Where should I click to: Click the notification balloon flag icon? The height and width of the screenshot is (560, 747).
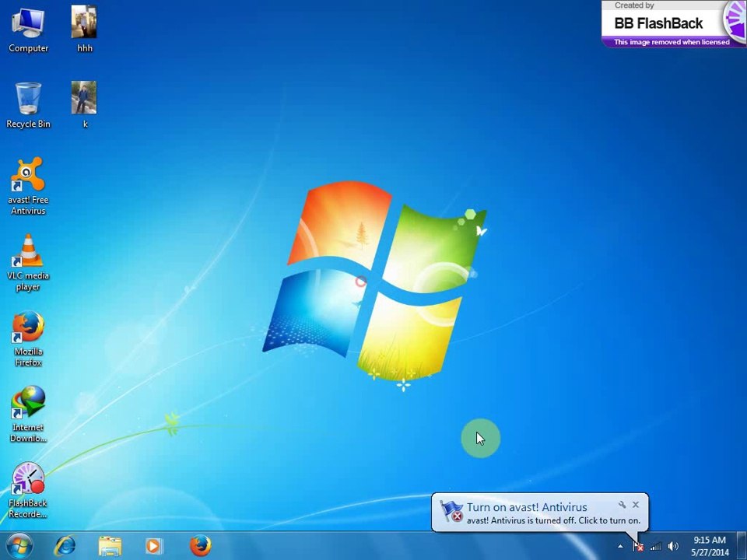pyautogui.click(x=451, y=512)
